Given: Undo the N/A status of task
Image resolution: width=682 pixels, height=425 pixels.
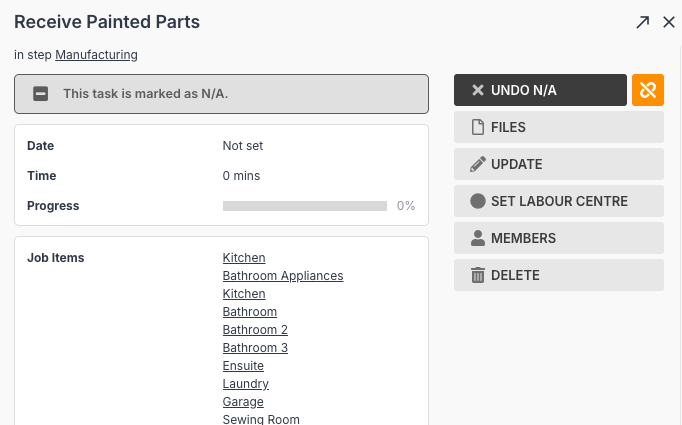Looking at the screenshot, I should click(540, 90).
